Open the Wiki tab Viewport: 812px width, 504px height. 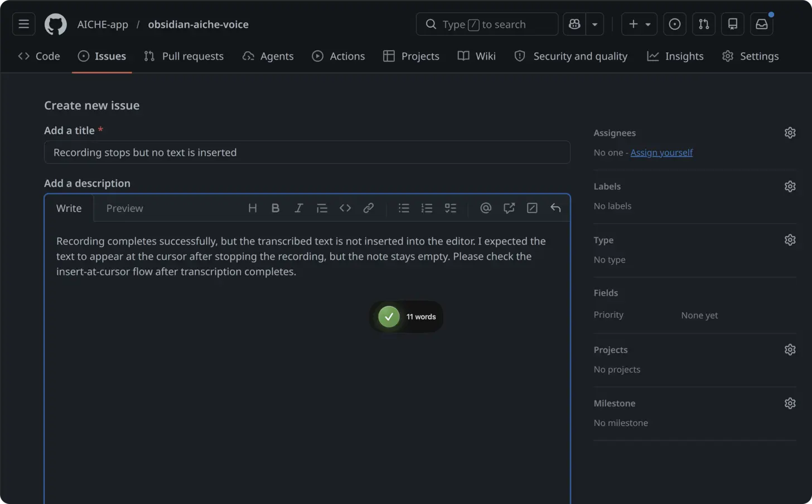click(477, 56)
